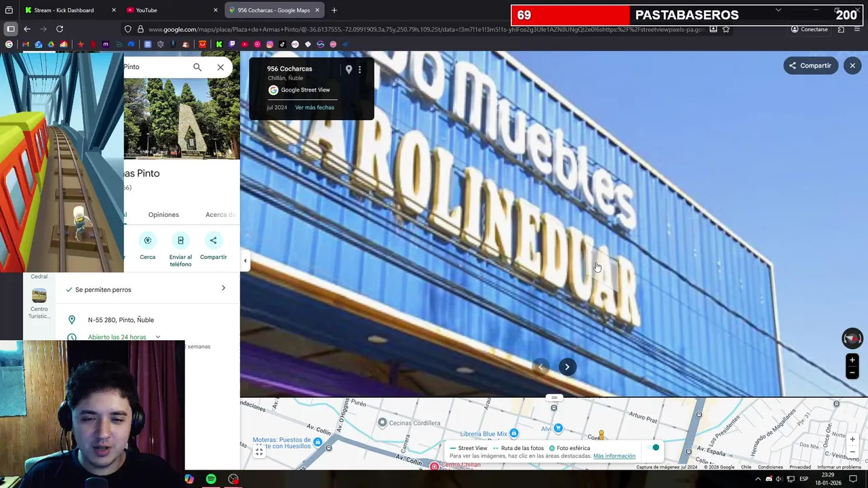Toggle the Street View layer switch on minimap
The height and width of the screenshot is (488, 868).
[652, 447]
